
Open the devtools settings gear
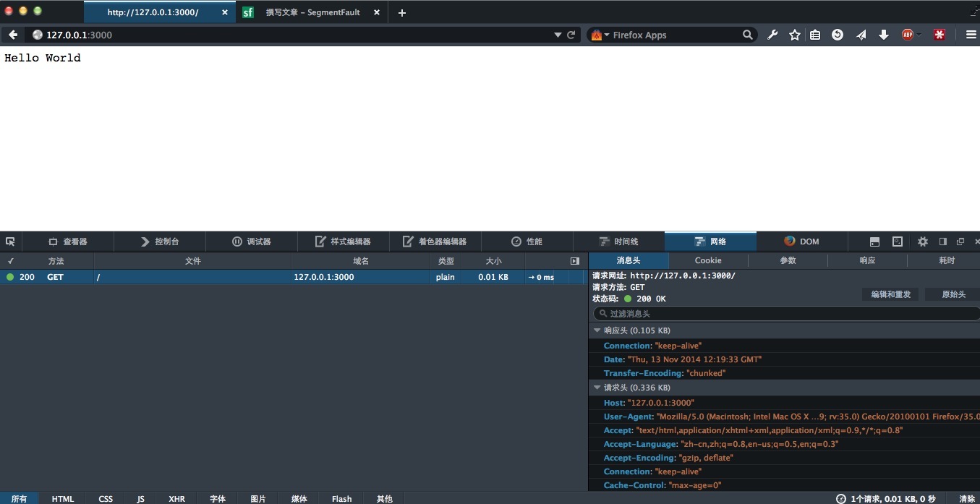click(922, 242)
